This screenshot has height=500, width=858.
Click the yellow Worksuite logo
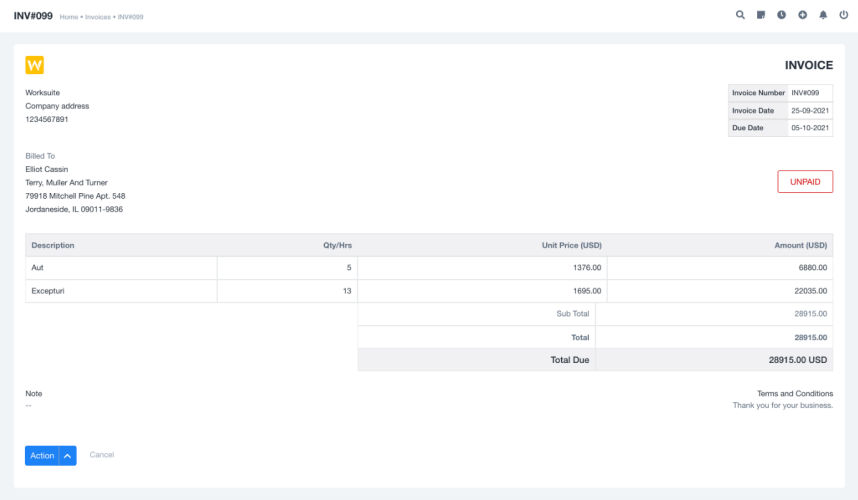[34, 65]
